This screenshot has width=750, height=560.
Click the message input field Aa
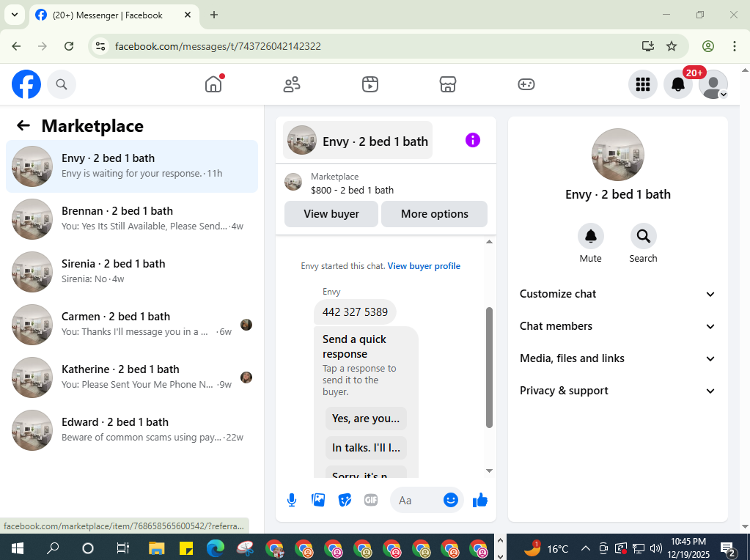(x=415, y=500)
